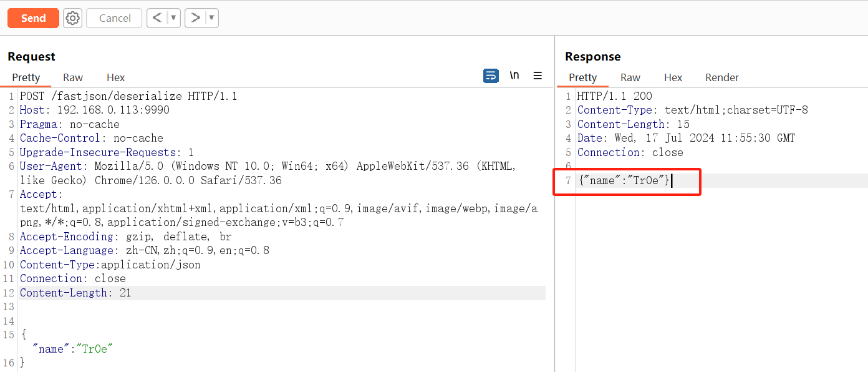This screenshot has width=868, height=372.
Task: Click the Cancel button
Action: 113,17
